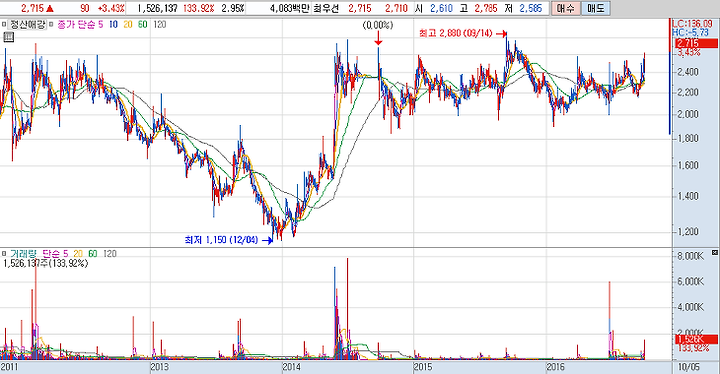The width and height of the screenshot is (720, 374).
Task: Click the 매수 (buy) button
Action: coord(565,8)
